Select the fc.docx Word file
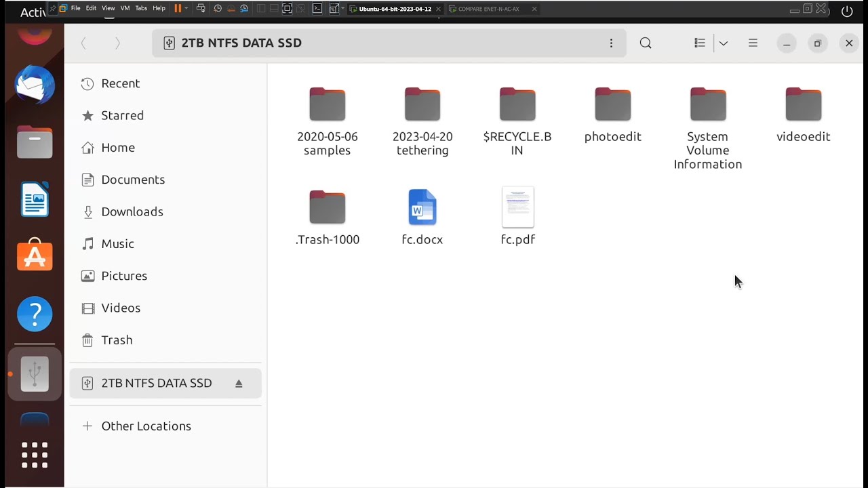Image resolution: width=868 pixels, height=488 pixels. tap(422, 217)
